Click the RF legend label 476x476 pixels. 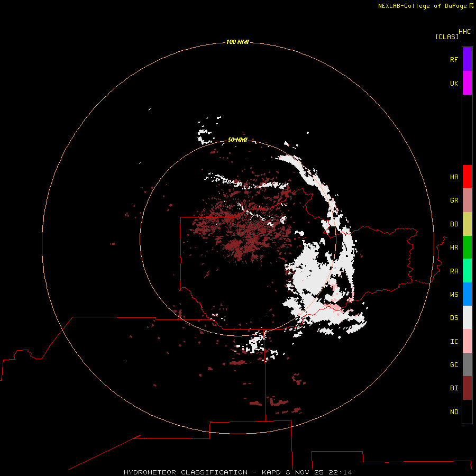454,59
